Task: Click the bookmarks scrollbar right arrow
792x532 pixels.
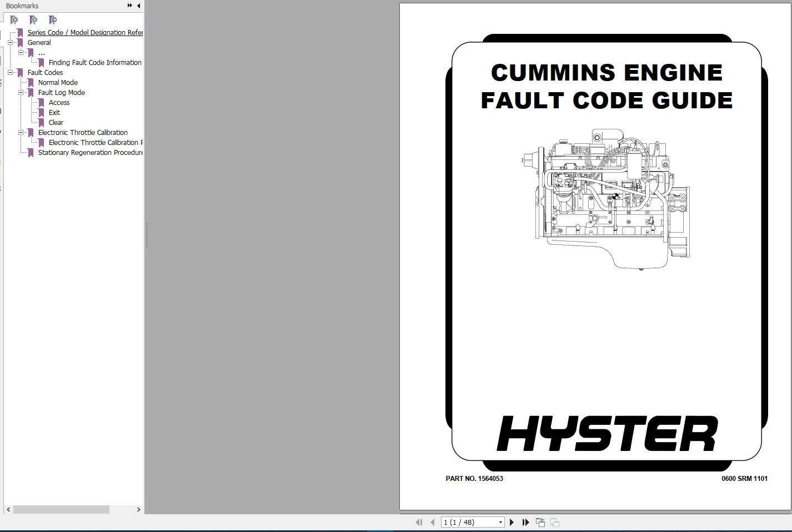Action: (139, 509)
